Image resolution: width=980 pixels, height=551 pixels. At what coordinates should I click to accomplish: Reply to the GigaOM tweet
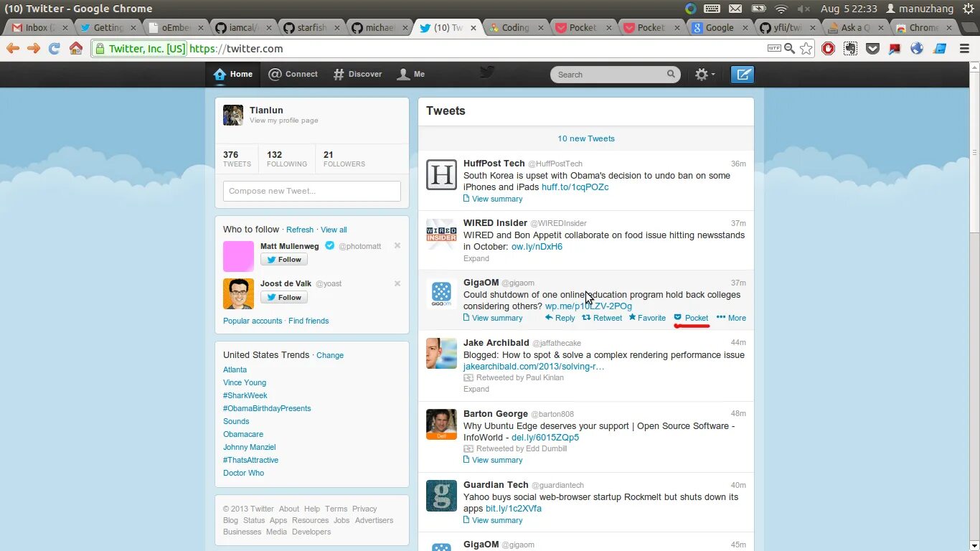(x=560, y=318)
